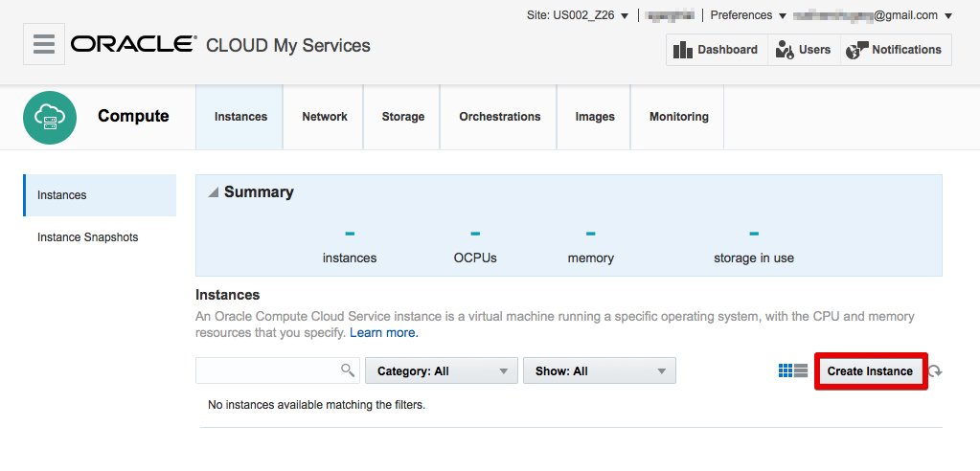Collapse the Summary section
Image resolution: width=980 pixels, height=471 pixels.
(x=214, y=193)
